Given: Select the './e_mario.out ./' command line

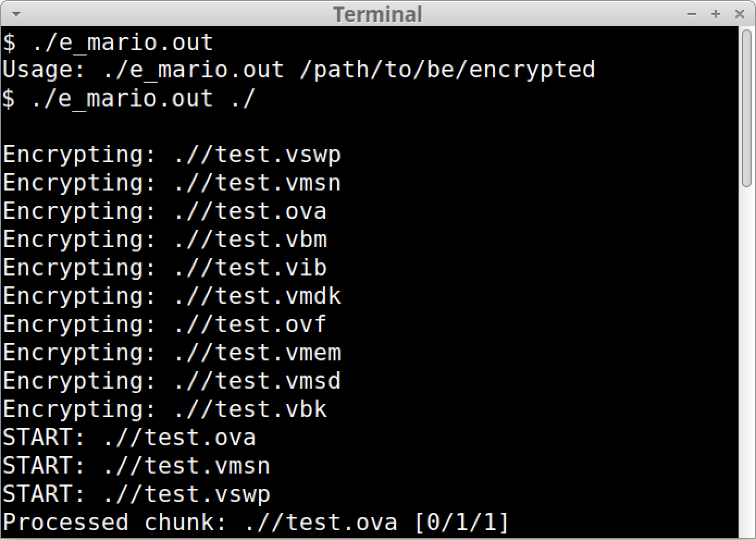Looking at the screenshot, I should coord(128,99).
